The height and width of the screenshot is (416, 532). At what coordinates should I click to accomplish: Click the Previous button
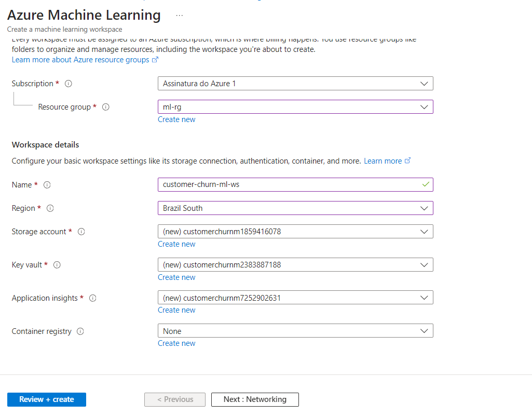click(x=175, y=400)
